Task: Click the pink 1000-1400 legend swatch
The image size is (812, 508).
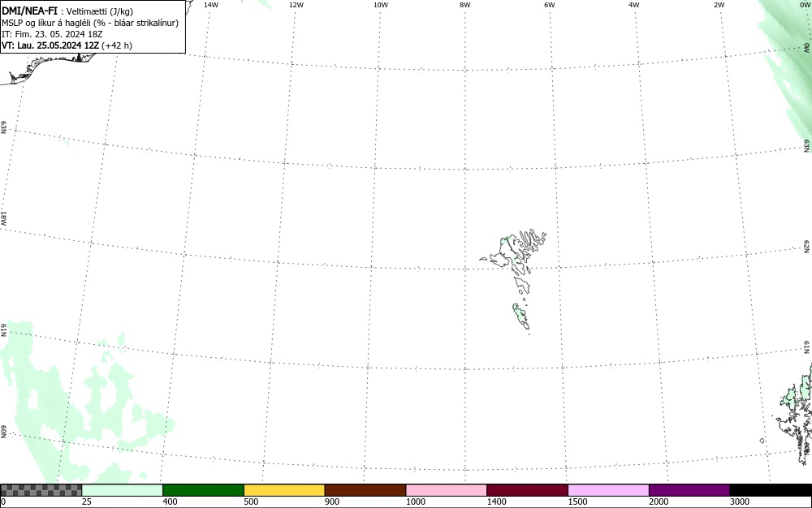Action: [x=447, y=490]
